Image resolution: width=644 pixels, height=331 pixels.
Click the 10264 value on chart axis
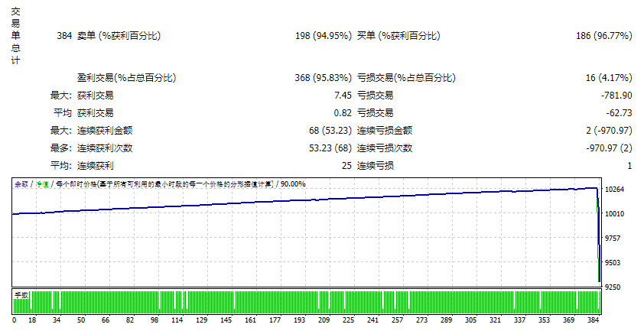click(x=615, y=190)
